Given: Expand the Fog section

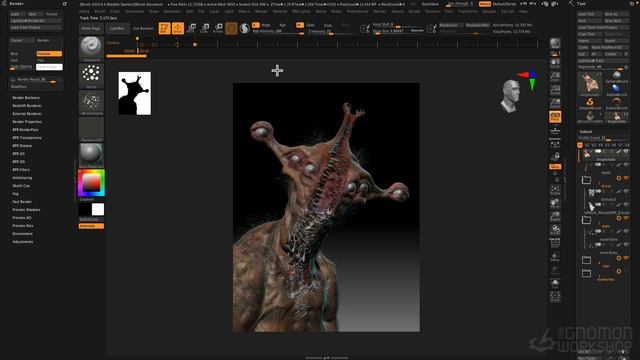Looking at the screenshot, I should (x=16, y=194).
